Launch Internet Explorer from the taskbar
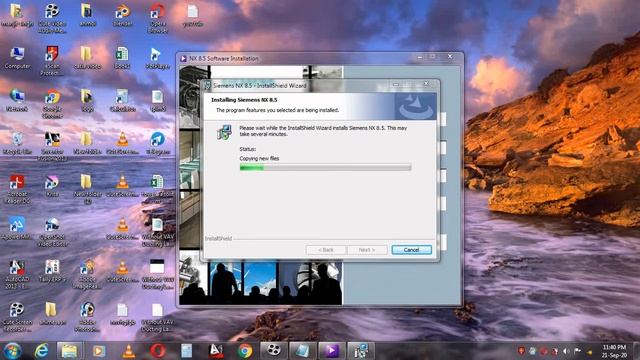The height and width of the screenshot is (360, 640). pyautogui.click(x=41, y=351)
